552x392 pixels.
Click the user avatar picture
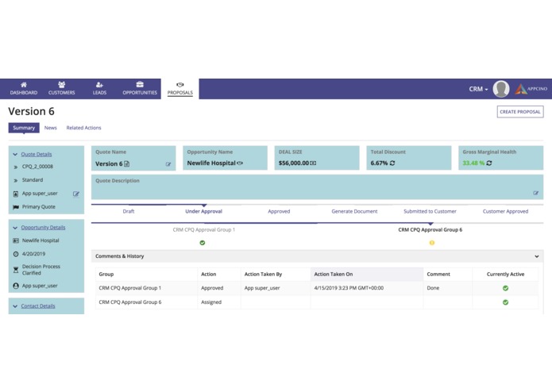[x=501, y=89]
